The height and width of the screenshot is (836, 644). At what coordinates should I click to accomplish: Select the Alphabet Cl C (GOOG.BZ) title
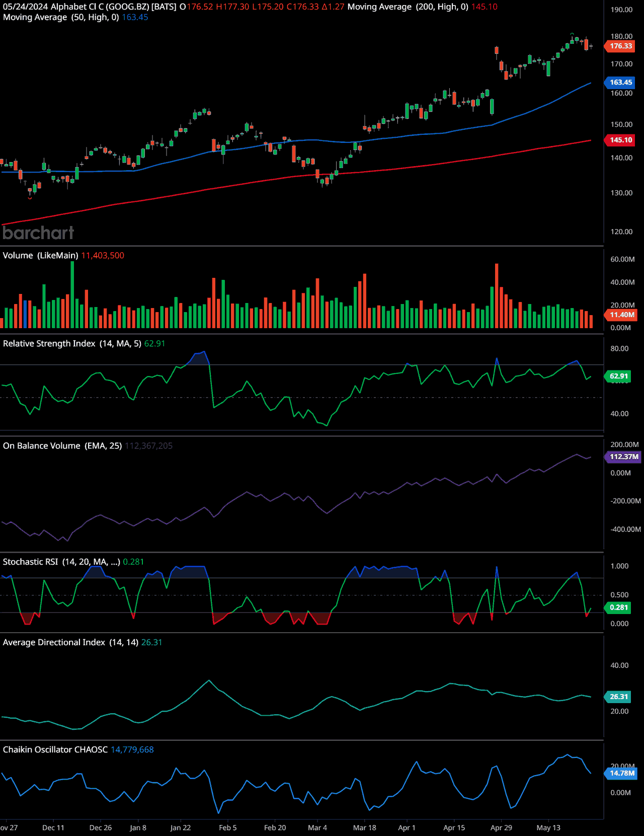(x=100, y=7)
